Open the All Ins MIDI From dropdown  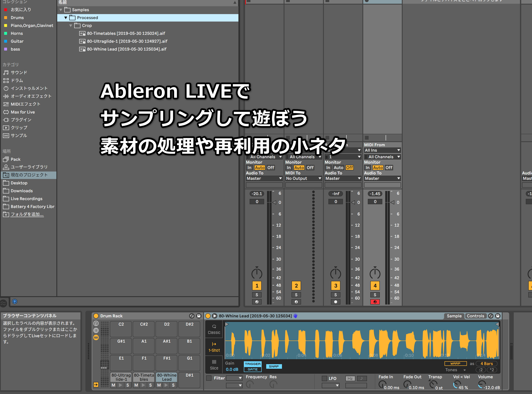[382, 150]
